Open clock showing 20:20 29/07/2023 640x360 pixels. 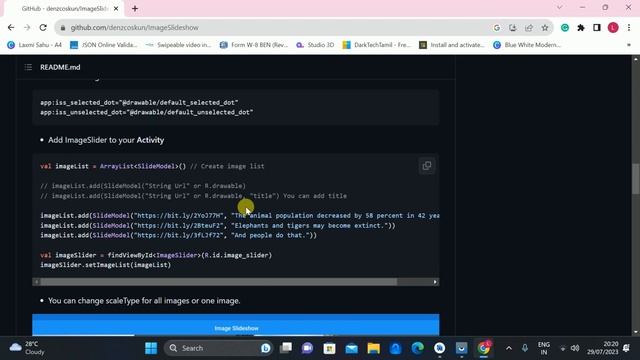[x=602, y=348]
